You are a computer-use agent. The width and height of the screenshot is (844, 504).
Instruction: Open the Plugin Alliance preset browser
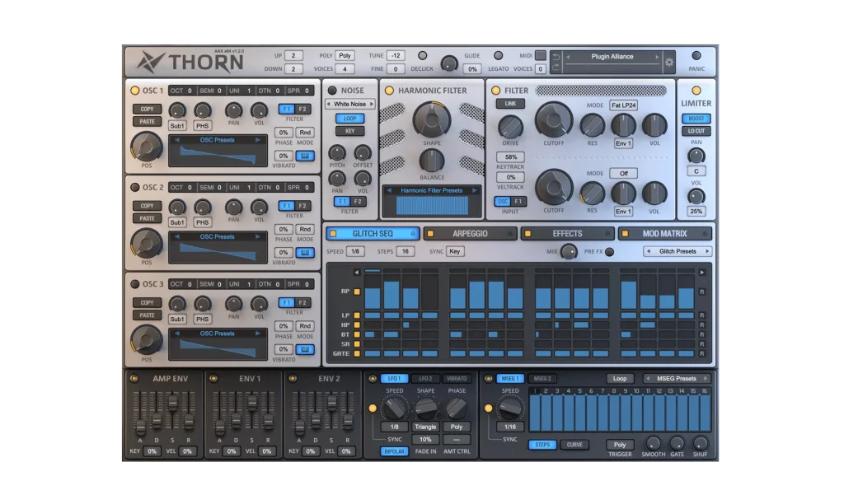point(612,57)
